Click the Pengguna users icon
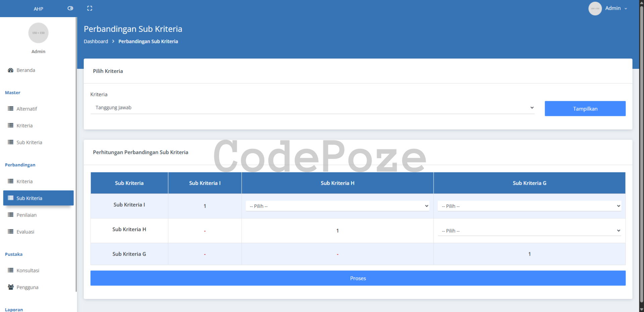 [x=11, y=287]
